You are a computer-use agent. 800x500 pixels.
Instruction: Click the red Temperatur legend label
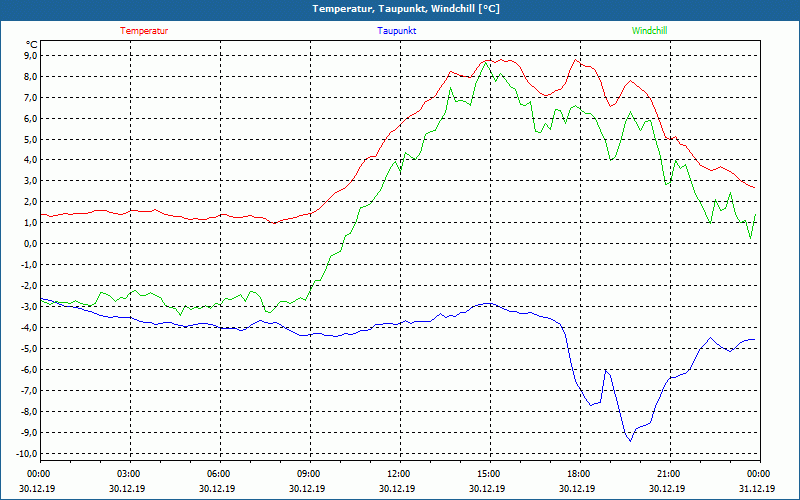pyautogui.click(x=144, y=31)
